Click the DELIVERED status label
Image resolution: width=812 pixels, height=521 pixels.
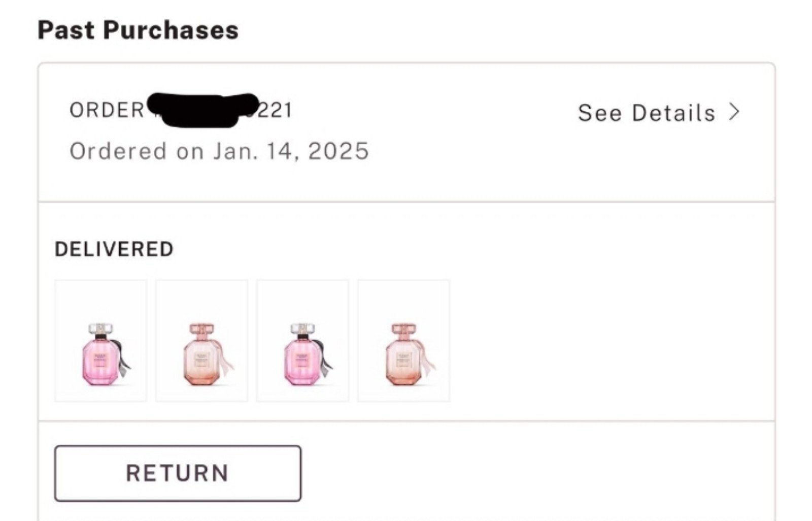point(114,249)
